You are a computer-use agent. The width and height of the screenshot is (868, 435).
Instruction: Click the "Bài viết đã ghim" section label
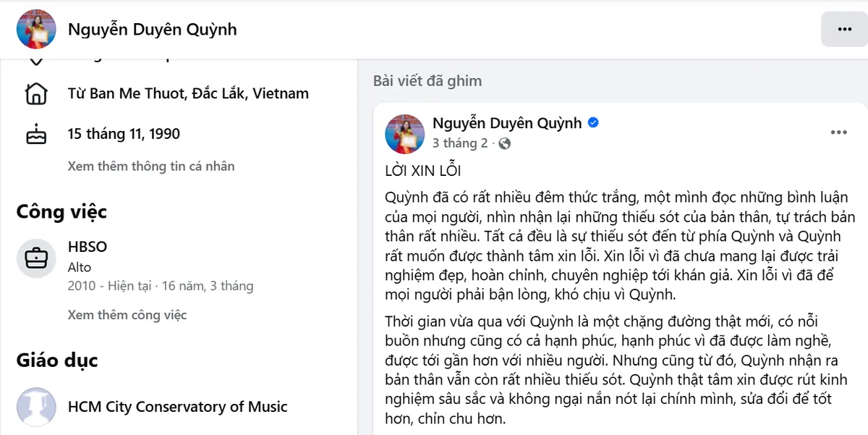[427, 80]
